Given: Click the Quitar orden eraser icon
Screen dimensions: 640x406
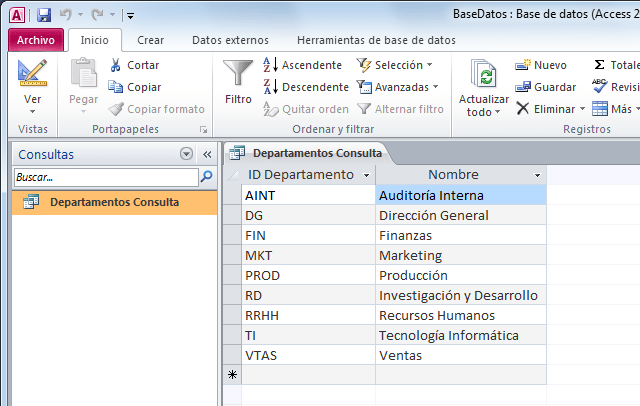Looking at the screenshot, I should [x=271, y=109].
